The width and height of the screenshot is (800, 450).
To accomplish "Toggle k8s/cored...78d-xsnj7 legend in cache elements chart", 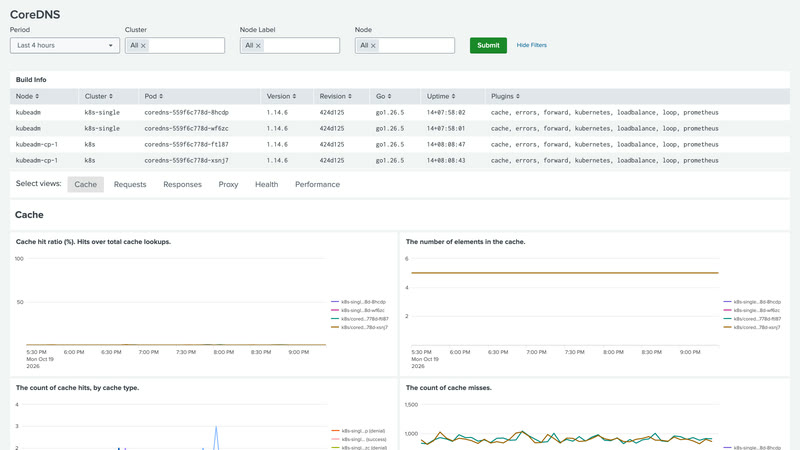I will pos(752,327).
